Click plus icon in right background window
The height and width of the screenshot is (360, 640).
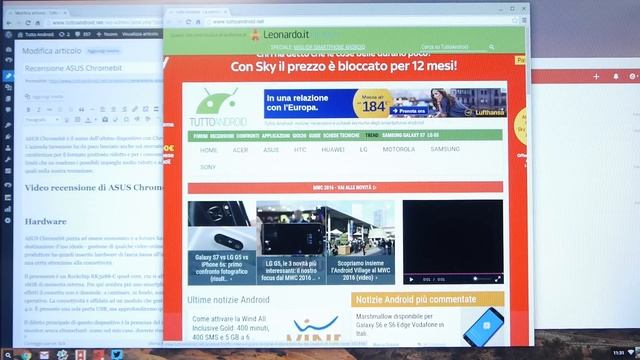(596, 76)
